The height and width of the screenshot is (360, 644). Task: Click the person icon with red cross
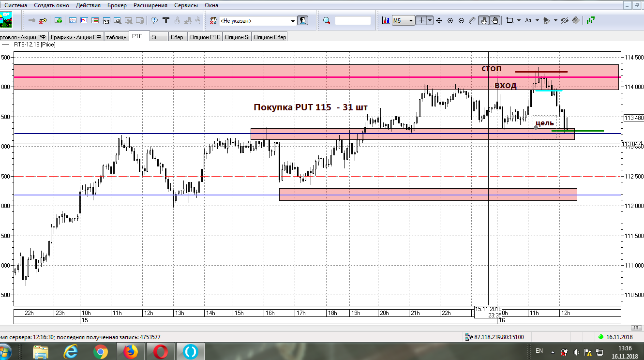point(213,21)
